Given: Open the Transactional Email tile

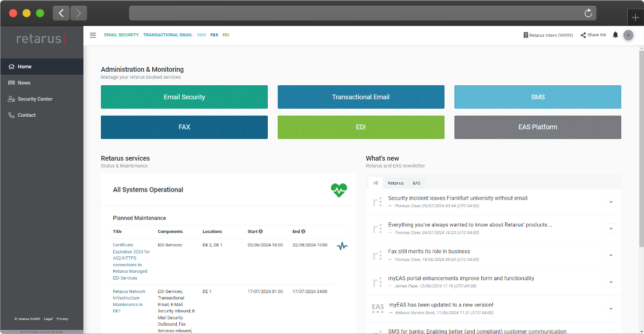Looking at the screenshot, I should [x=361, y=97].
